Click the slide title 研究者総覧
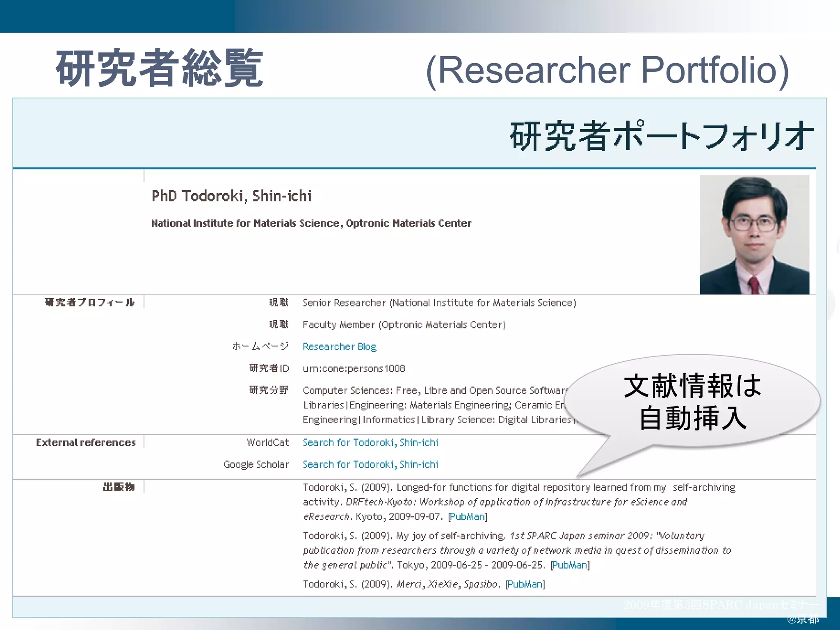The image size is (840, 630). point(160,68)
